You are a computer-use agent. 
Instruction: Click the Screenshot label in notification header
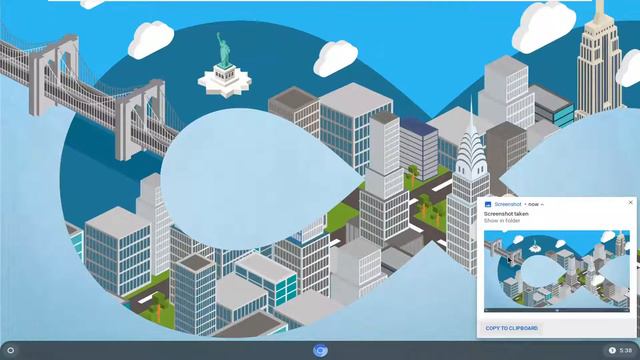507,204
